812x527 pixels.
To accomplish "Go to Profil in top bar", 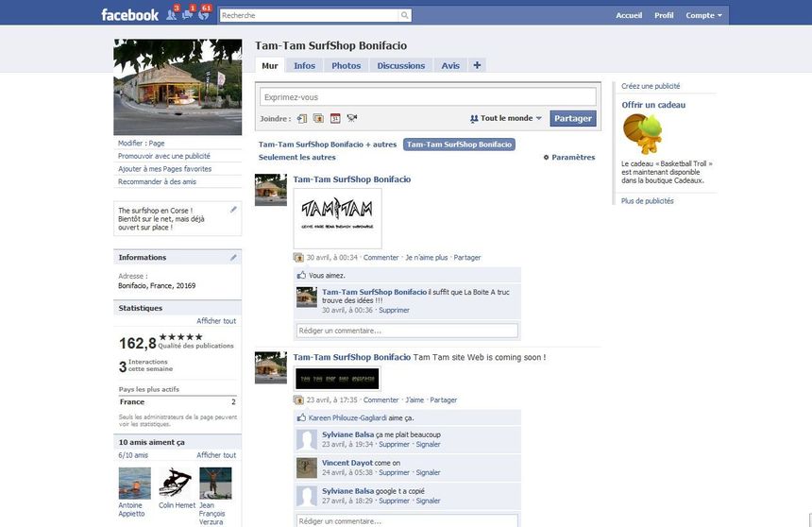I will [x=664, y=15].
